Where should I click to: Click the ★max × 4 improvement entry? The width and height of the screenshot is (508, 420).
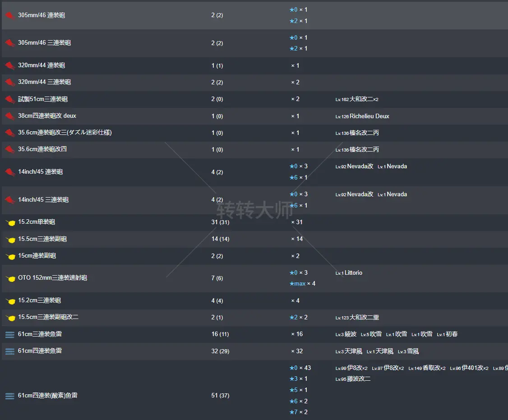(302, 284)
